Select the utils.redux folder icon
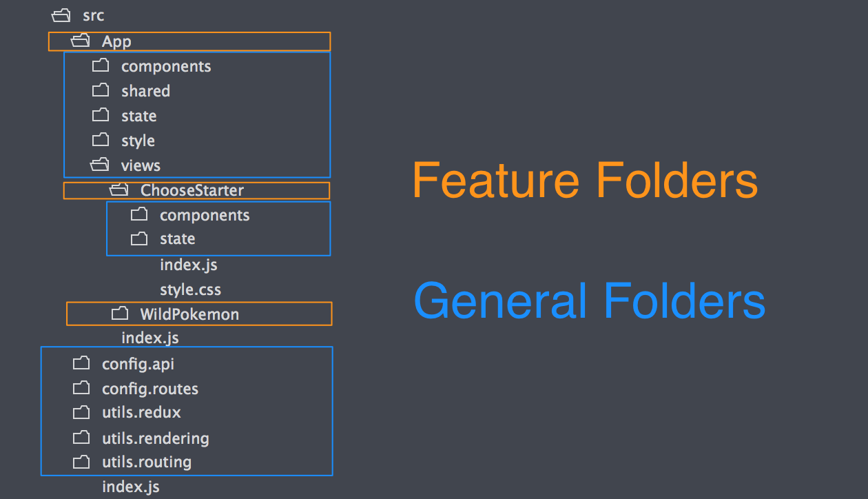Screen dimensions: 868x499 click(x=81, y=412)
